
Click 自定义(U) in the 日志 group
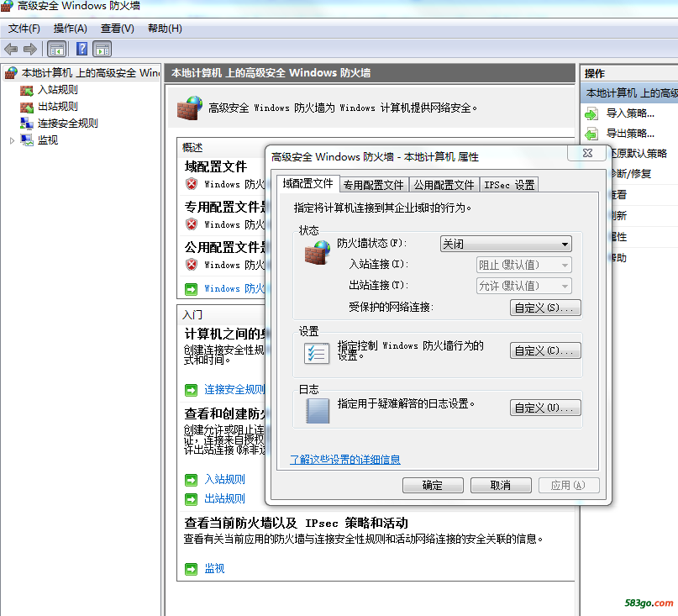tap(545, 408)
